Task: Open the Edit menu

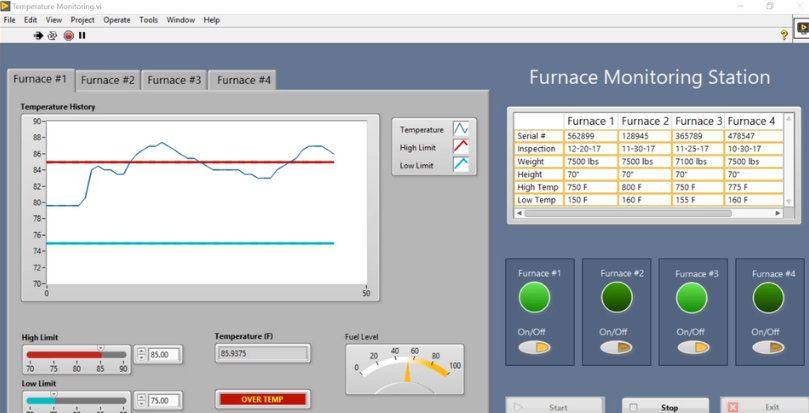Action: coord(30,20)
